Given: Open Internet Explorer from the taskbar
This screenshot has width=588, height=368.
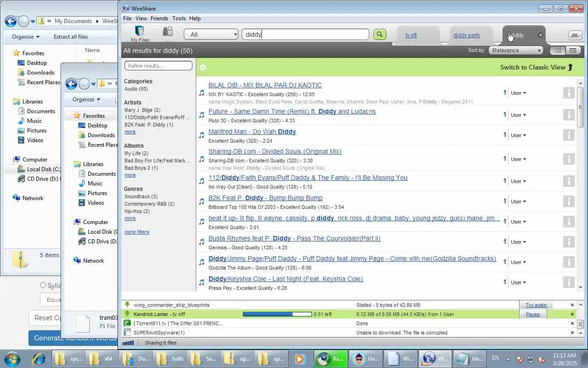Looking at the screenshot, I should coord(38,358).
